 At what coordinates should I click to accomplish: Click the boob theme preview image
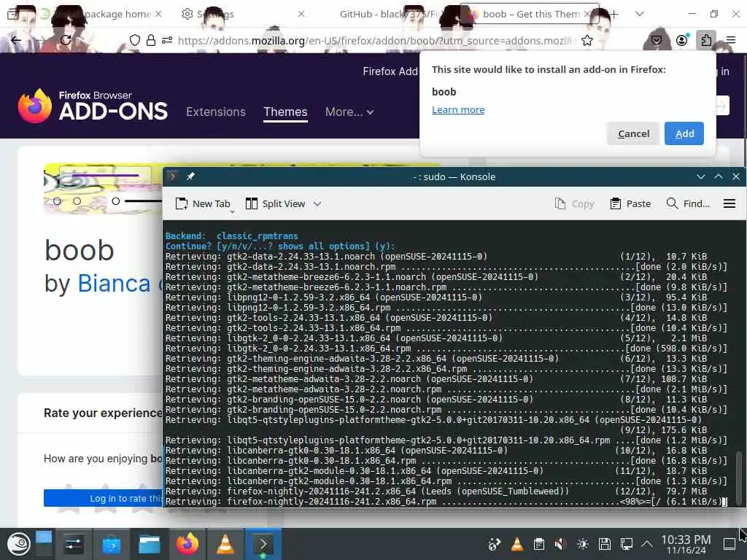pyautogui.click(x=103, y=189)
